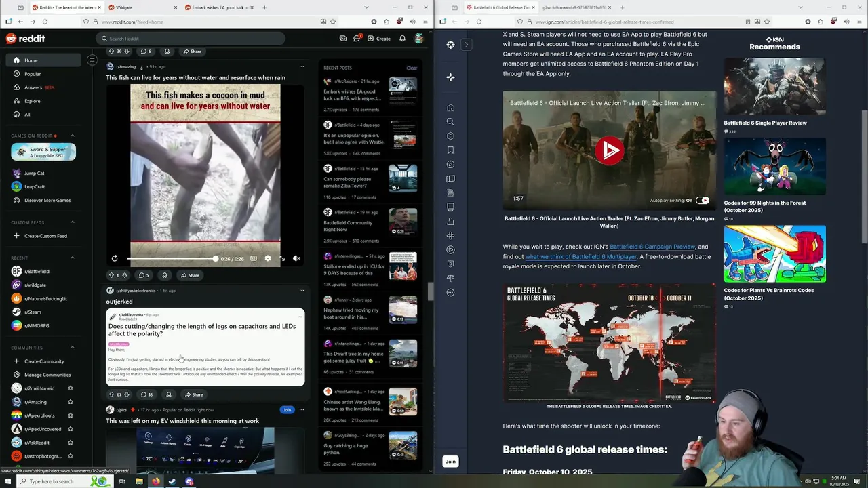Image resolution: width=868 pixels, height=488 pixels.
Task: Open overflow menu on outjerked post
Action: pos(302,291)
